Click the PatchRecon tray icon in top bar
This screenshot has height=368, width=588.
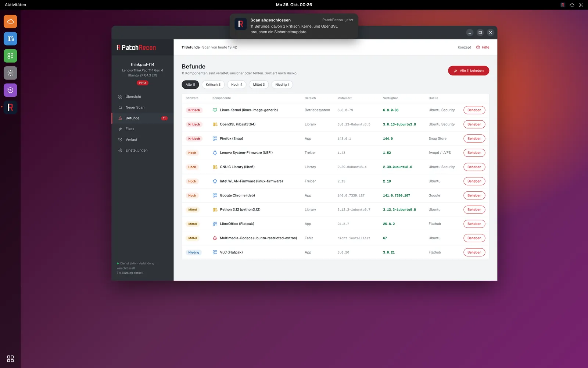[x=563, y=5]
